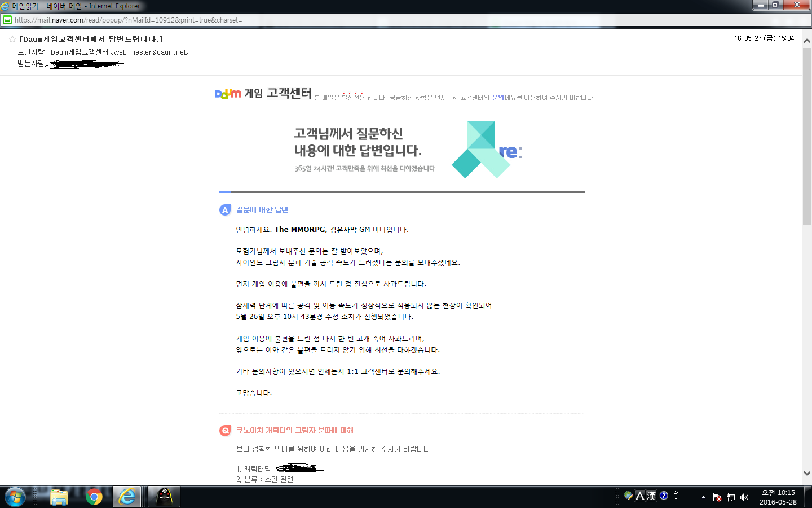812x508 pixels.
Task: Click the banner text 365일 24시간!
Action: (x=365, y=168)
